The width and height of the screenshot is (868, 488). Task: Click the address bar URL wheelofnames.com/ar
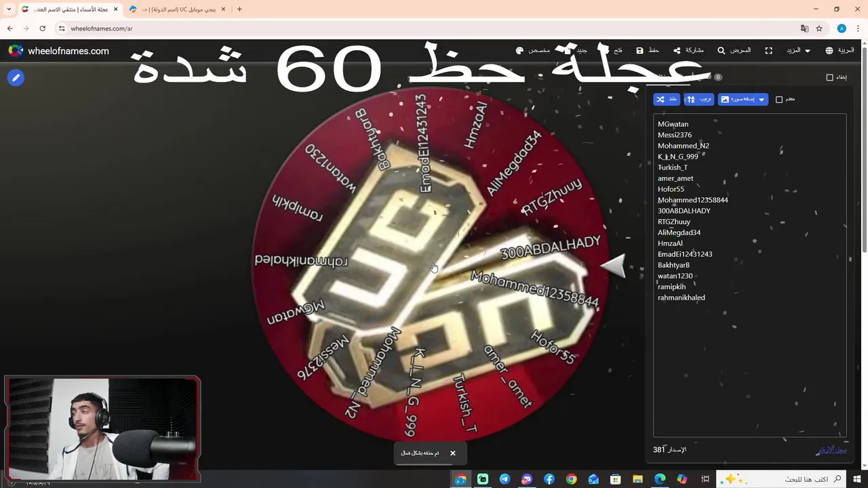pos(102,28)
